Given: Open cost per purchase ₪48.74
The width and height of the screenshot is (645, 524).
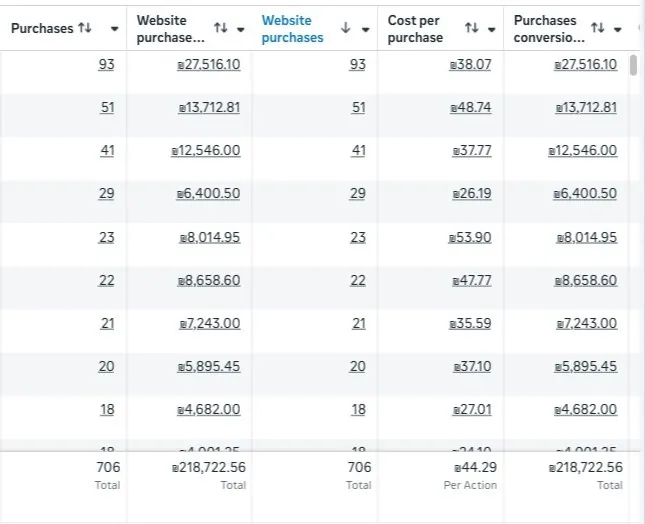Looking at the screenshot, I should tap(471, 108).
